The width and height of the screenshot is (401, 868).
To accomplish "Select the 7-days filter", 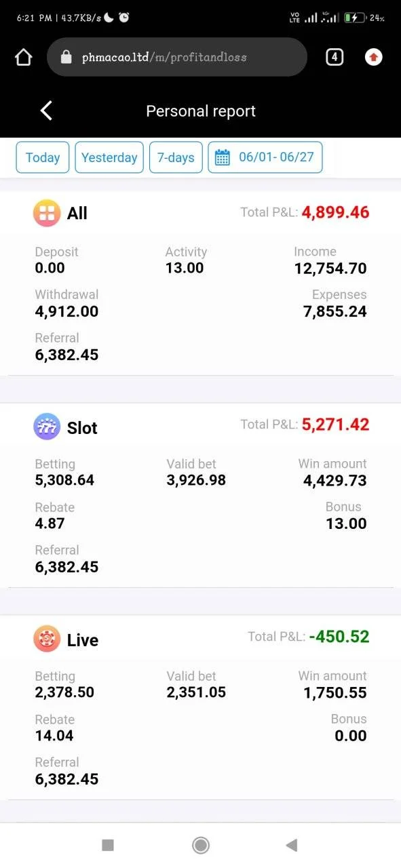I will pos(176,157).
